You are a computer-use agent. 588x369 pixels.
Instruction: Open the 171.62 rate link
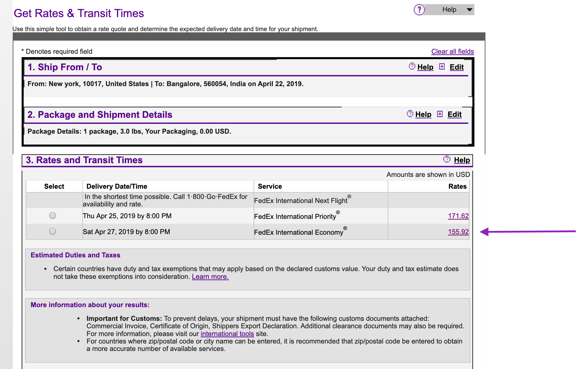click(458, 216)
